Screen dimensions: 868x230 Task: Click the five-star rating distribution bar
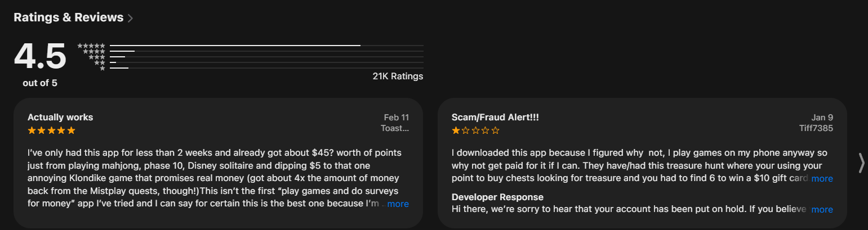pos(266,46)
